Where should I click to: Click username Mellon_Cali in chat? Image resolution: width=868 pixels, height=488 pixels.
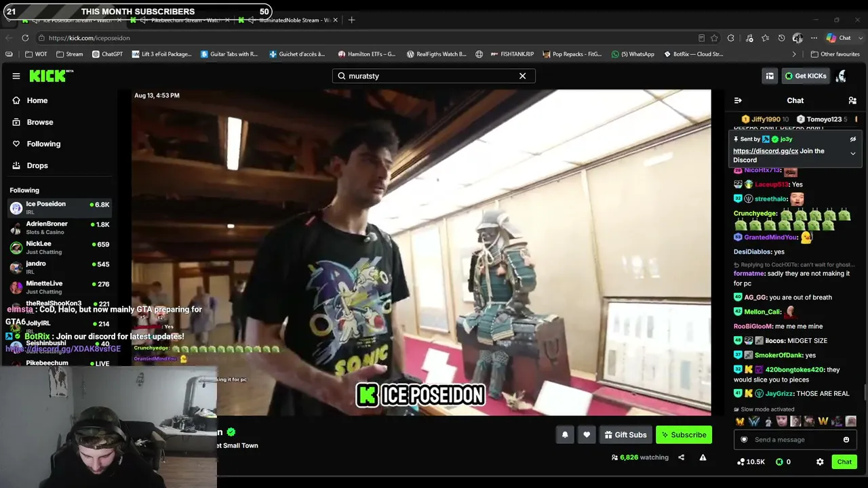pyautogui.click(x=762, y=312)
